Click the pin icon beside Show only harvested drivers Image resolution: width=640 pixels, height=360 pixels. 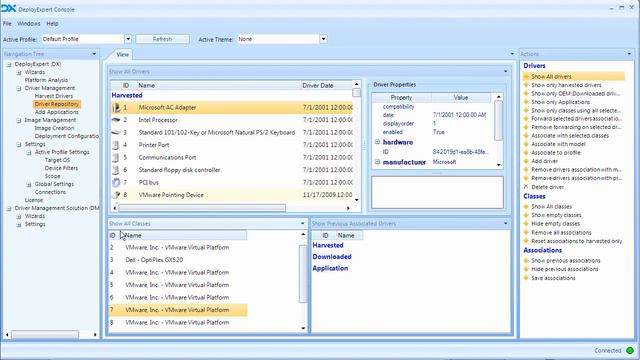[526, 85]
